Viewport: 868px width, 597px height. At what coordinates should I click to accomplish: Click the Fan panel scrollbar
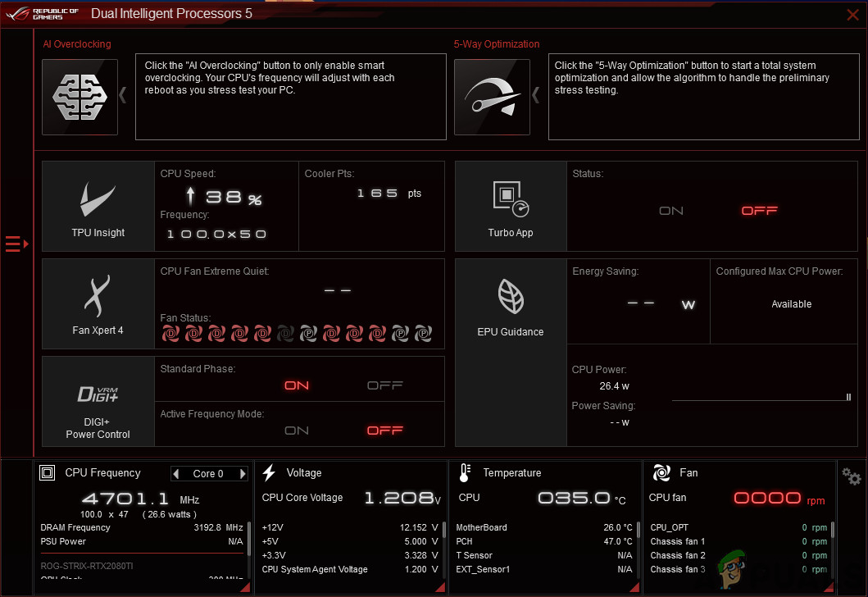pos(833,530)
